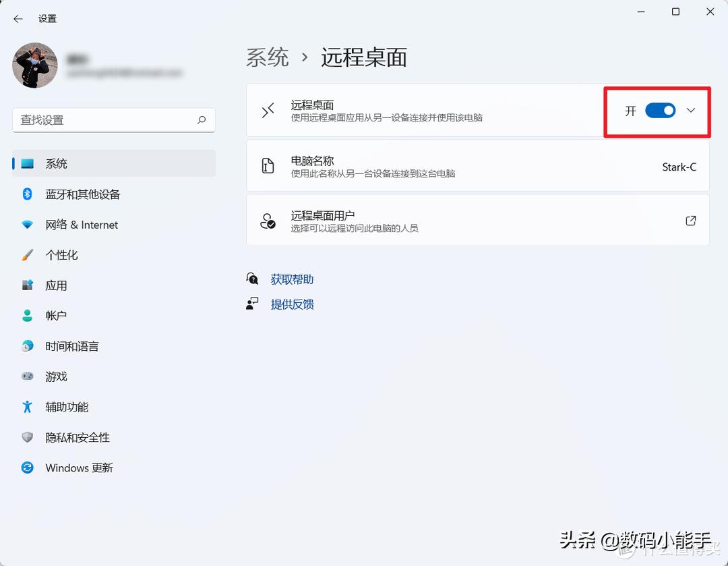Expand the Remote Desktop settings chevron
Viewport: 728px width, 566px height.
[x=690, y=111]
